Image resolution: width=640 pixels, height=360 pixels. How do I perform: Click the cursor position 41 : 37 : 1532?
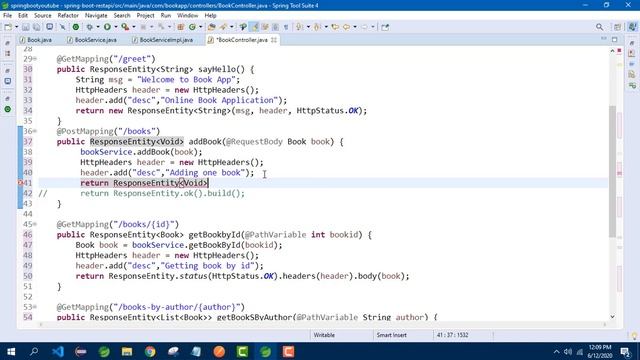[452, 335]
